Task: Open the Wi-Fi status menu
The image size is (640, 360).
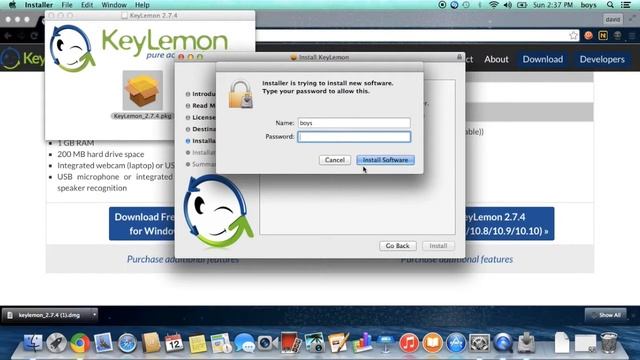Action: click(x=493, y=5)
